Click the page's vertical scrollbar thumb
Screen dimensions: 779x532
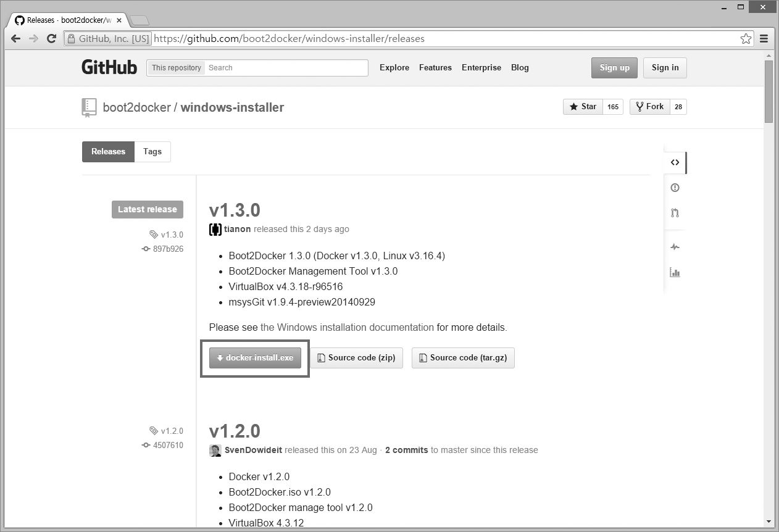769,91
